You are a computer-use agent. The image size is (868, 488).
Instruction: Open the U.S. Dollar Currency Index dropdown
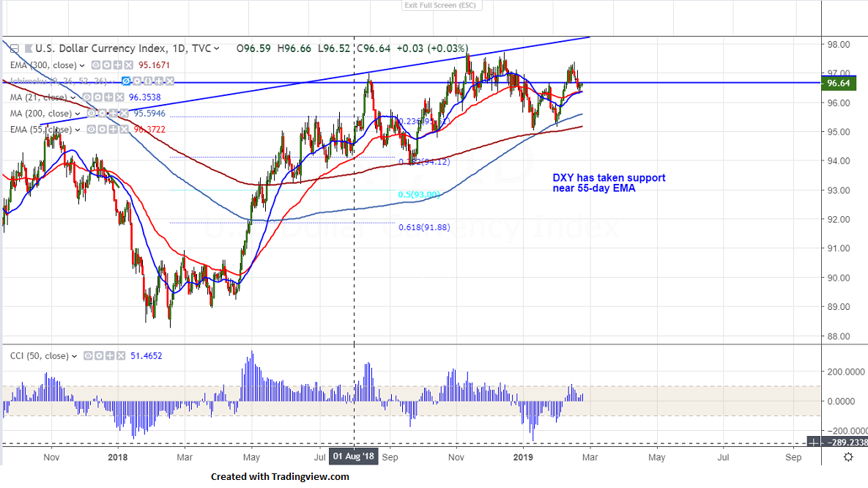pyautogui.click(x=216, y=49)
